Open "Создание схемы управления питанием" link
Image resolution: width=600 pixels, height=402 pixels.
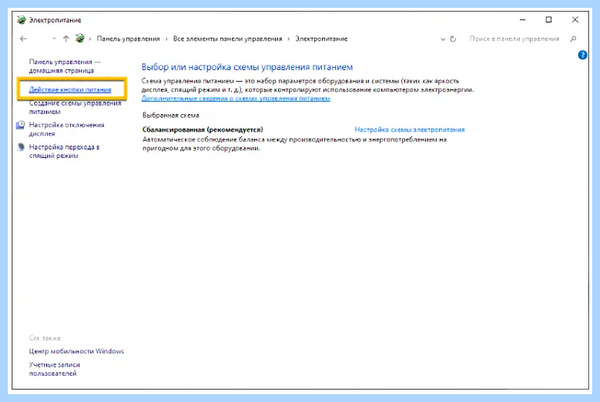tap(75, 107)
